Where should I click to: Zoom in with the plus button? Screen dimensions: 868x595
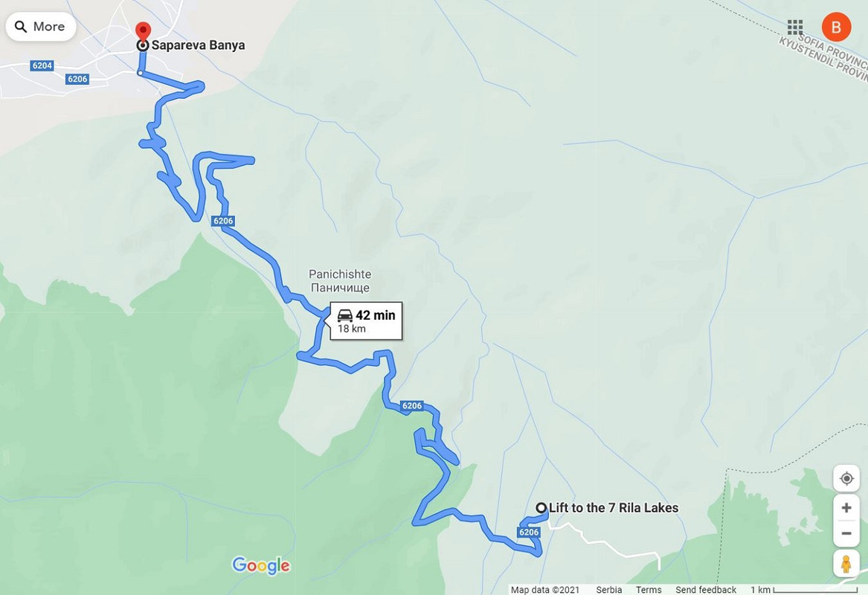coord(846,507)
